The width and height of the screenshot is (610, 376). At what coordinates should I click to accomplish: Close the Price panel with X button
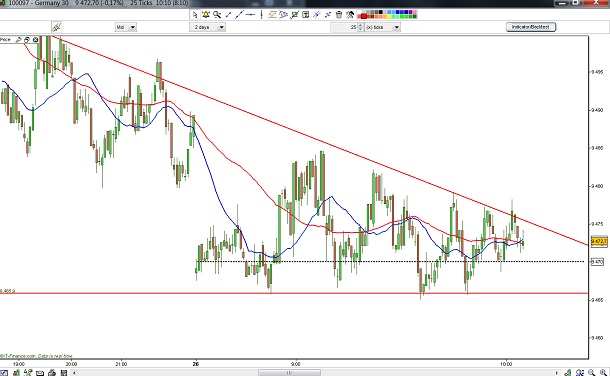(35, 40)
